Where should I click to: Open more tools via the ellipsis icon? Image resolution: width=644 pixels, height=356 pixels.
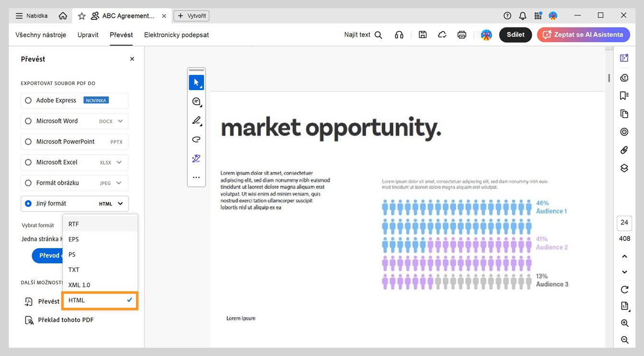196,177
